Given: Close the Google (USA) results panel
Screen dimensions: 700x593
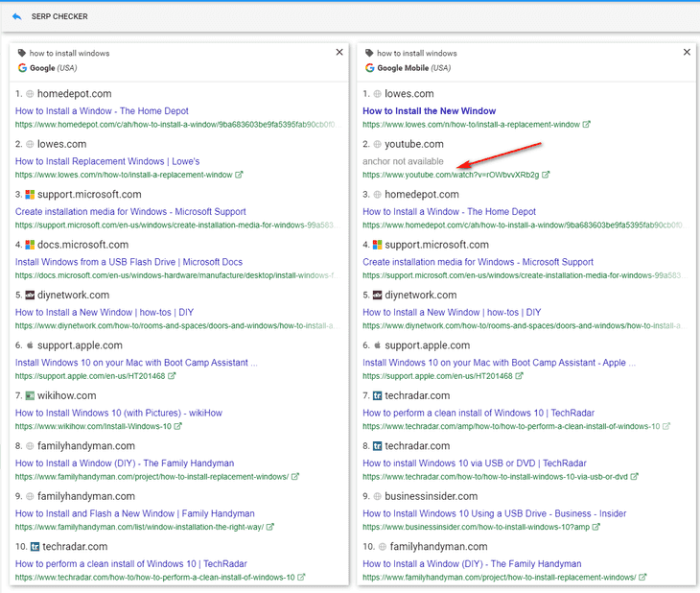Looking at the screenshot, I should 339,52.
